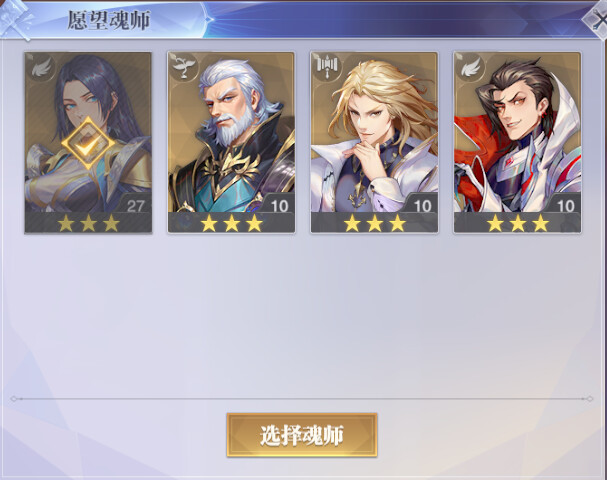Viewport: 607px width, 480px height.
Task: Click the three stars under blonde card
Action: pyautogui.click(x=375, y=223)
